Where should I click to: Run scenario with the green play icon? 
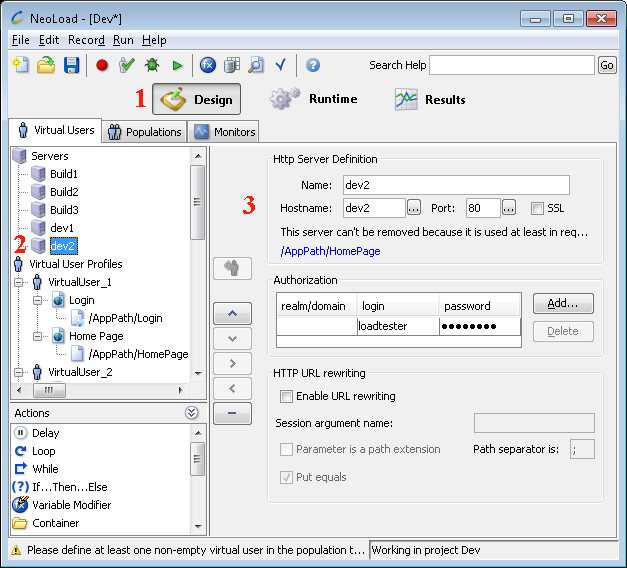coord(177,65)
